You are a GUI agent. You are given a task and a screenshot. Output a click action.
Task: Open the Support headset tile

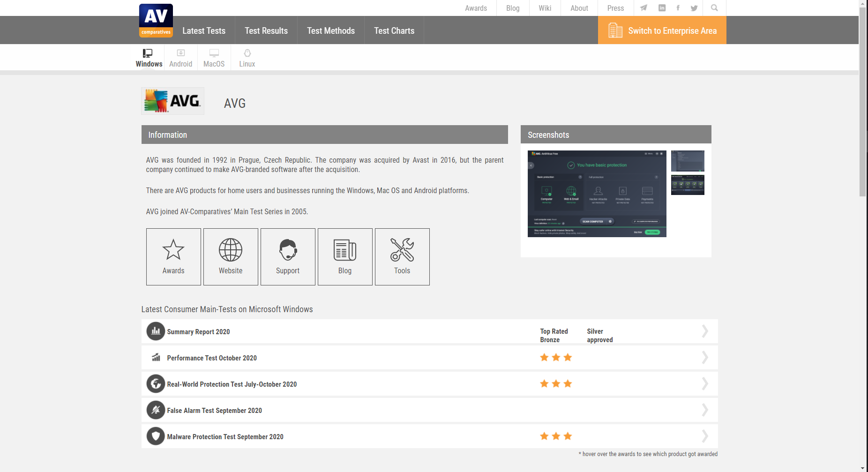pos(288,257)
